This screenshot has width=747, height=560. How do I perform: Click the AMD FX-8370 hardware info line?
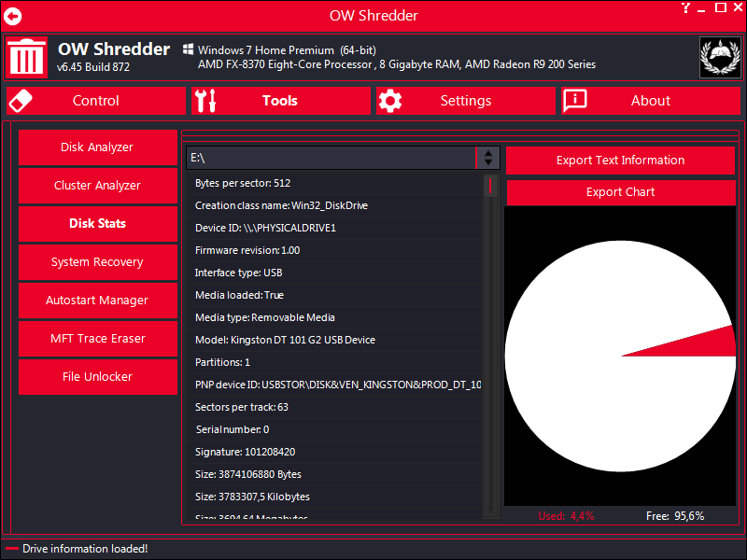(x=397, y=64)
